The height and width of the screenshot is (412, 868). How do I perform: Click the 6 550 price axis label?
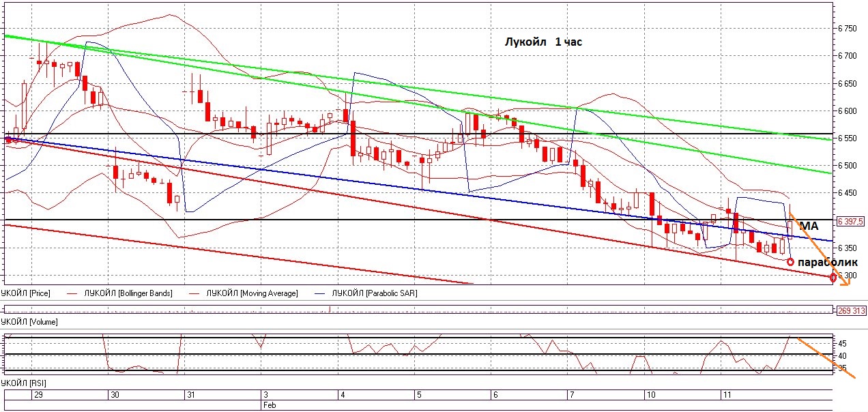[x=847, y=138]
